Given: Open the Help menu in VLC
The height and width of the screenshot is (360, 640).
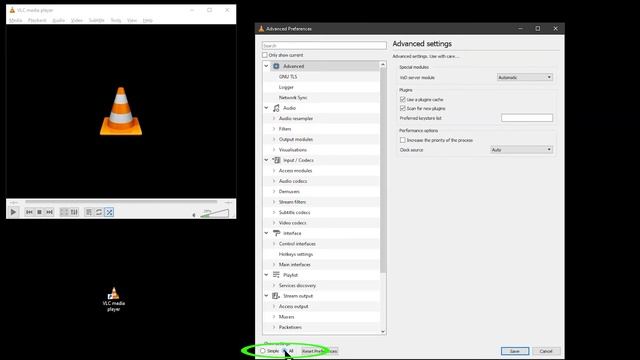Looking at the screenshot, I should tap(148, 20).
